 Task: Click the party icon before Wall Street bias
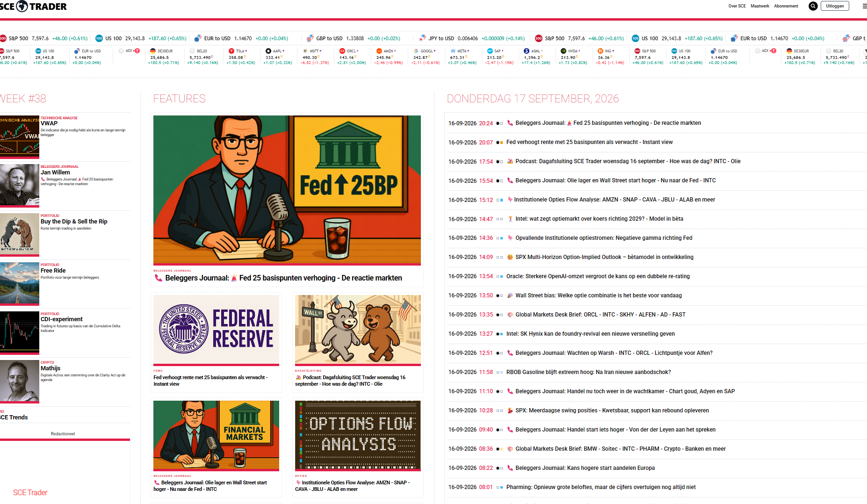click(510, 295)
